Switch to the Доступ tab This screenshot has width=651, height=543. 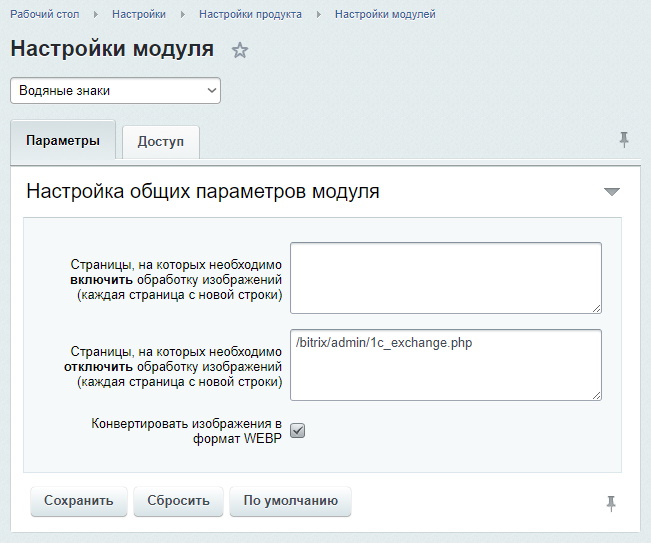(x=161, y=142)
